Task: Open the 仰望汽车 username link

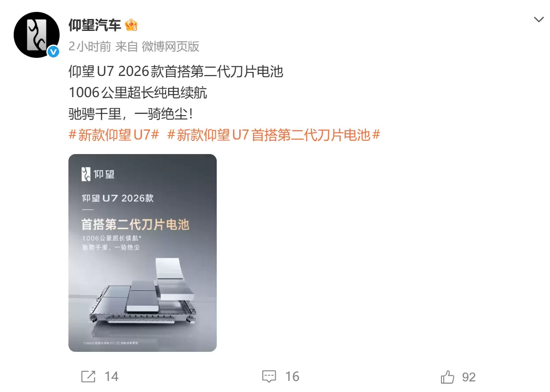Action: pos(94,25)
